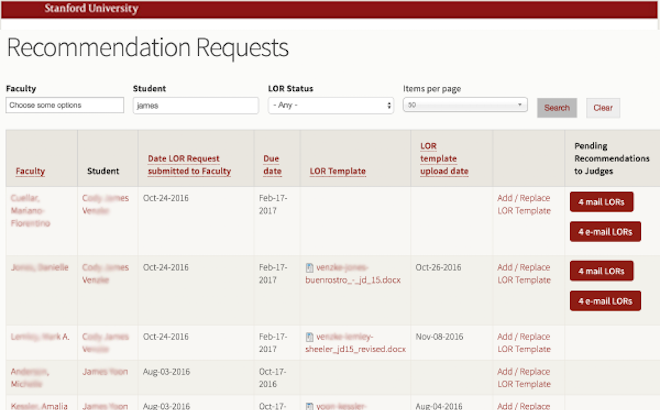Open faculty link Anderson, Michelle

coord(30,378)
